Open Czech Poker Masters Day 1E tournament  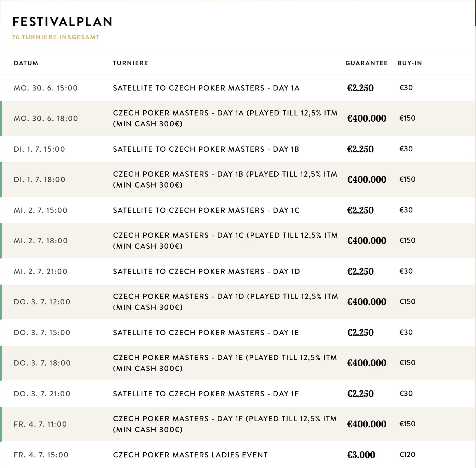tap(225, 363)
